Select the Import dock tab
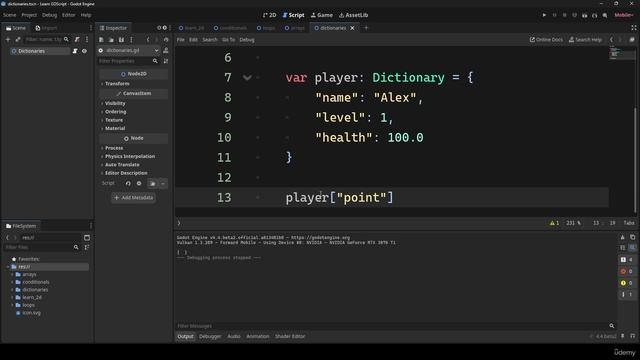 coord(46,28)
